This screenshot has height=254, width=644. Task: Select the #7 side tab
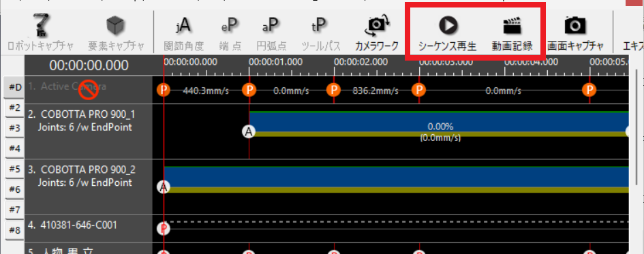14,210
